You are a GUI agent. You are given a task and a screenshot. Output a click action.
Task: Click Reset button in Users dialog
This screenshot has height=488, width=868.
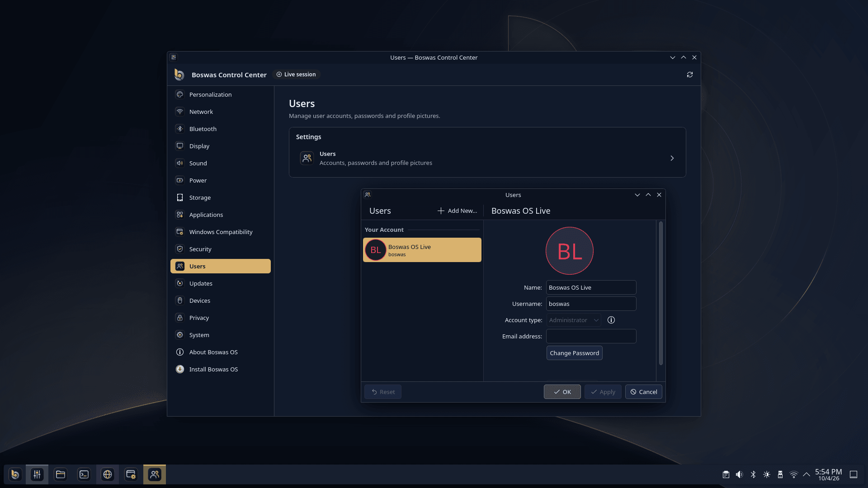tap(383, 392)
